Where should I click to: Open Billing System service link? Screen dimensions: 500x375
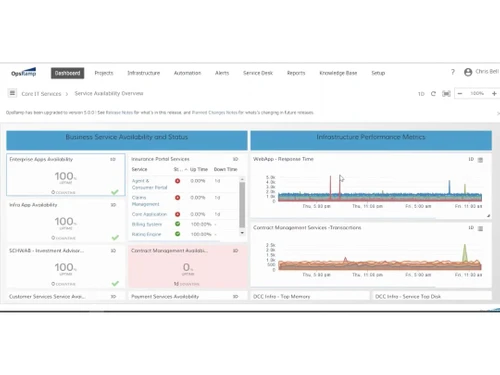tap(147, 224)
